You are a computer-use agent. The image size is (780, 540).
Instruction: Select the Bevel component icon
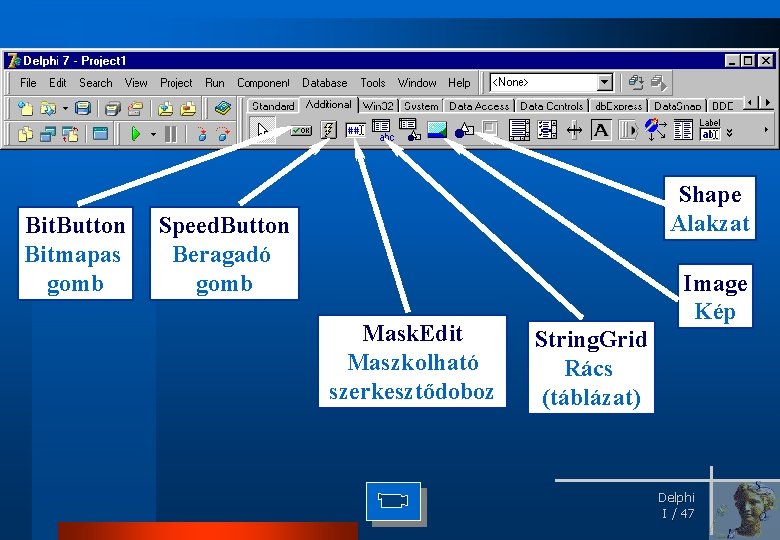(490, 129)
